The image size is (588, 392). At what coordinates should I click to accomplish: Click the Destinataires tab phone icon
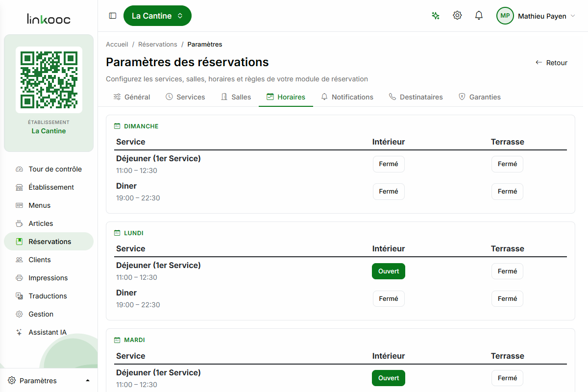coord(392,97)
